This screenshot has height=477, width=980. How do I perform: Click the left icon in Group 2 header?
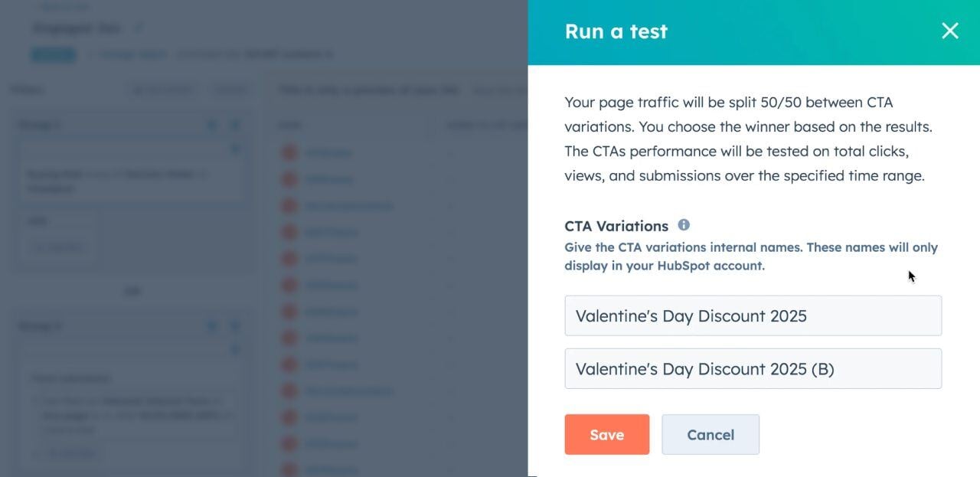coord(212,326)
